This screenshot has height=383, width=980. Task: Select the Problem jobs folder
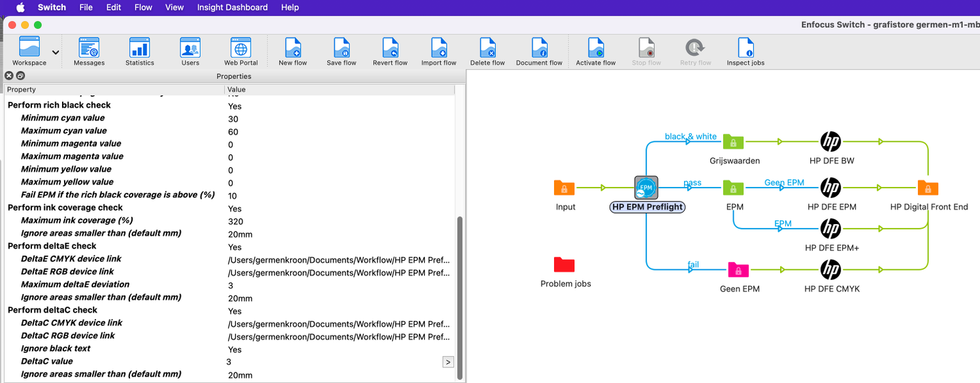pyautogui.click(x=564, y=265)
